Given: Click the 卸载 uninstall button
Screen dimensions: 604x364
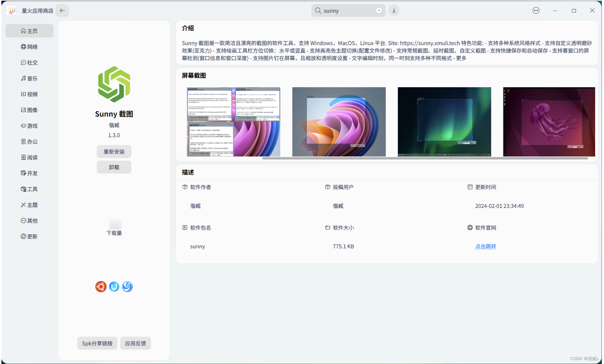Looking at the screenshot, I should (x=114, y=167).
